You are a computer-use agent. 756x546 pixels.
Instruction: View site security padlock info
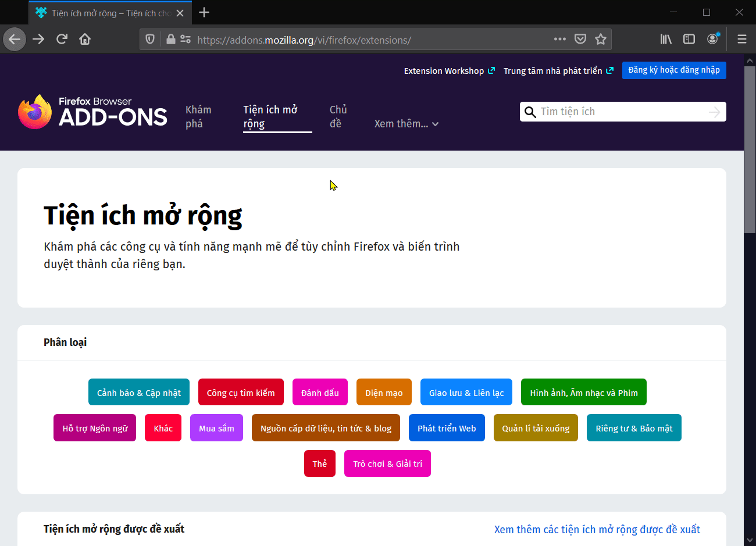pyautogui.click(x=170, y=40)
